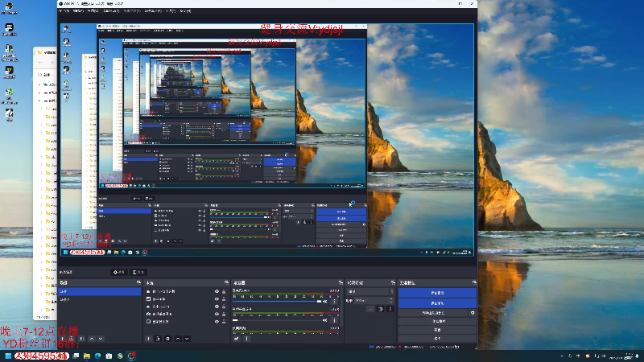Toggle visibility eye of display capture source

click(217, 322)
